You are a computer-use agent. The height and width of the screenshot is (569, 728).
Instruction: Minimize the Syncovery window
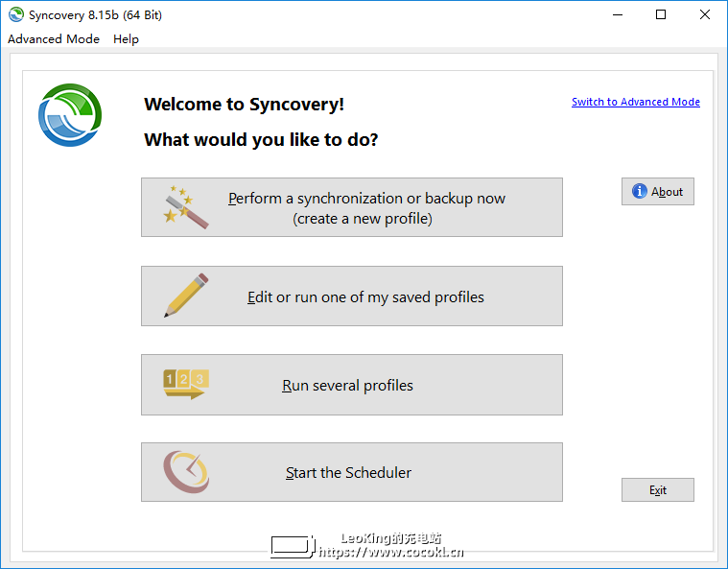[618, 14]
